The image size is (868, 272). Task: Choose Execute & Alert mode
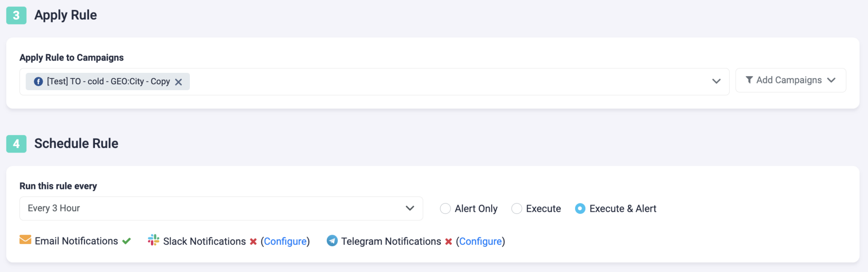click(x=581, y=208)
